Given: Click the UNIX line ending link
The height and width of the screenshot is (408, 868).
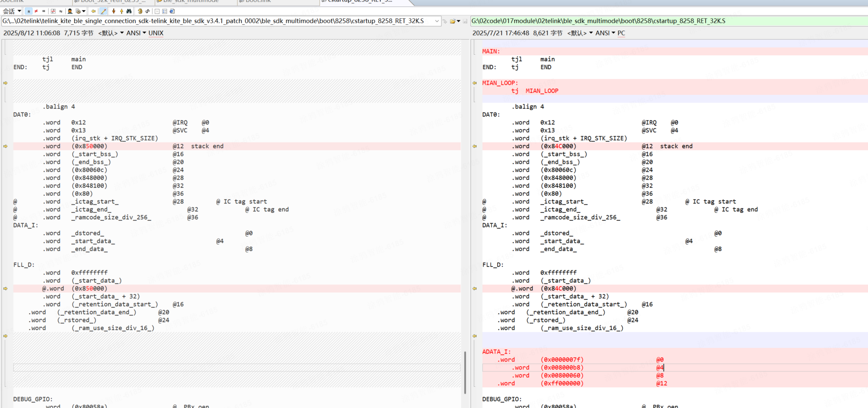Looking at the screenshot, I should (x=156, y=33).
